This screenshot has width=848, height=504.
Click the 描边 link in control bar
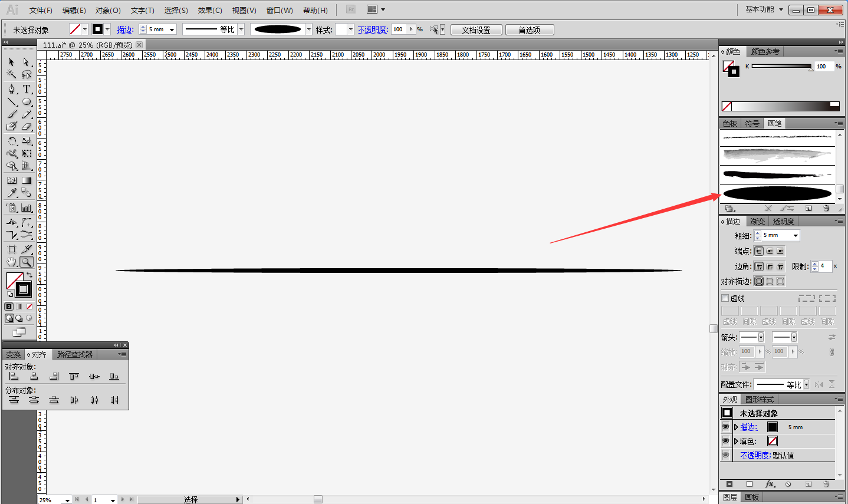click(125, 29)
